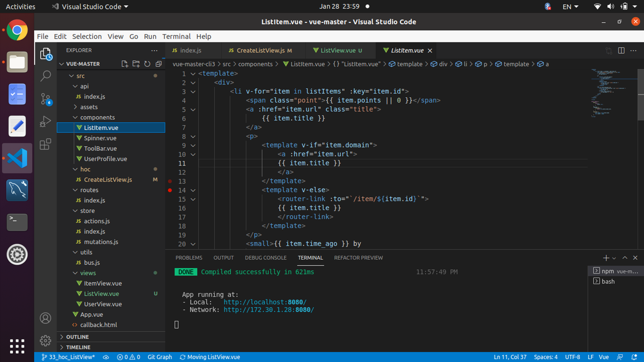Open the Accounts menu icon
The width and height of the screenshot is (644, 362).
(46, 318)
